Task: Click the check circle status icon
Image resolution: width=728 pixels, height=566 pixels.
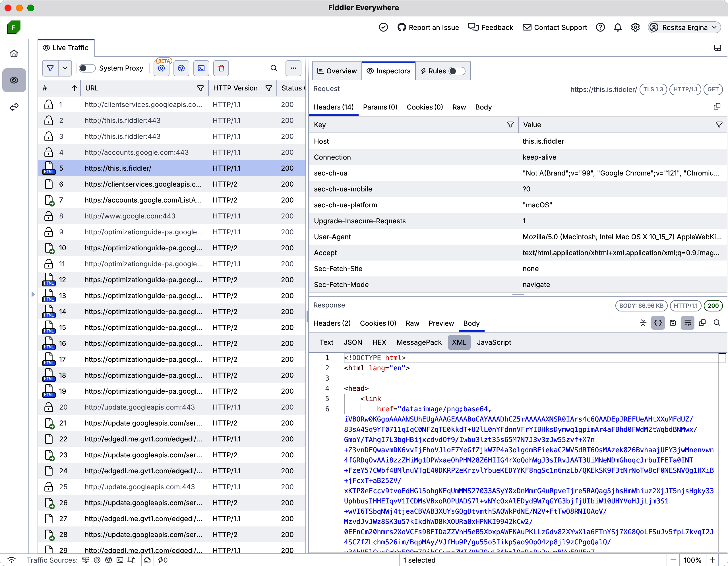Action: tap(383, 27)
